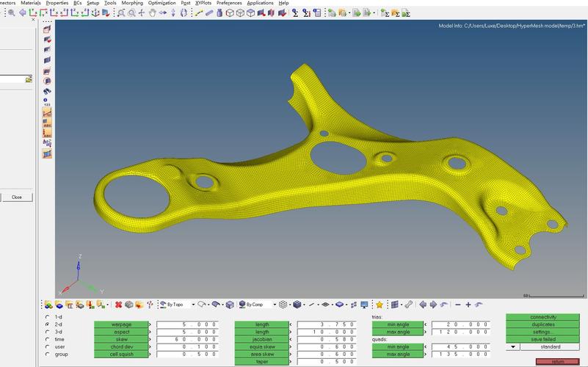Image resolution: width=588 pixels, height=367 pixels.
Task: Click the green warpage check button
Action: click(x=120, y=324)
